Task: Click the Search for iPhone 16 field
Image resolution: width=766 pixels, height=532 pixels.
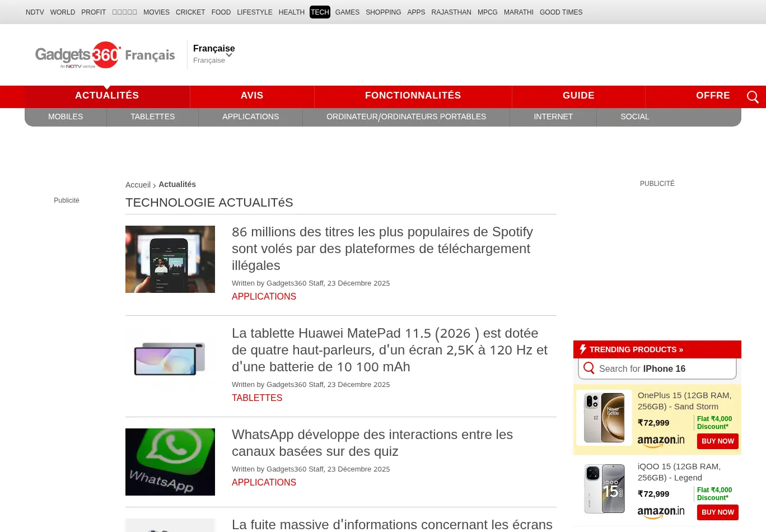Action: (x=664, y=368)
